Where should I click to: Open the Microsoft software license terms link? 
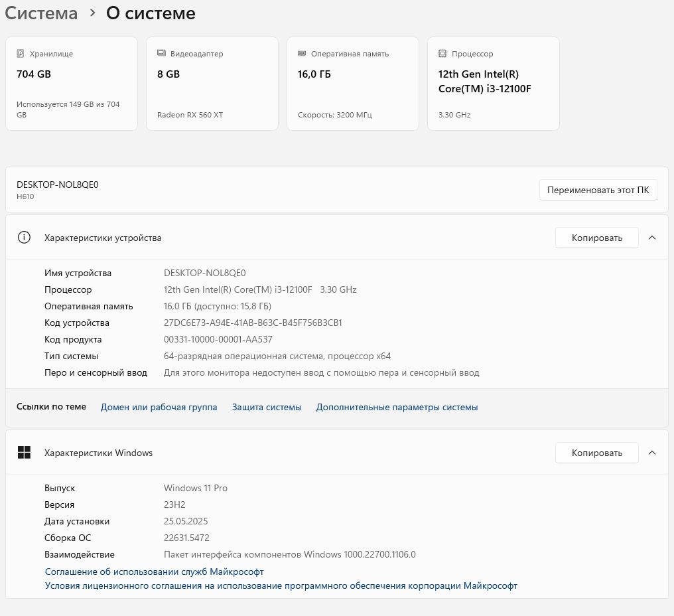(281, 585)
